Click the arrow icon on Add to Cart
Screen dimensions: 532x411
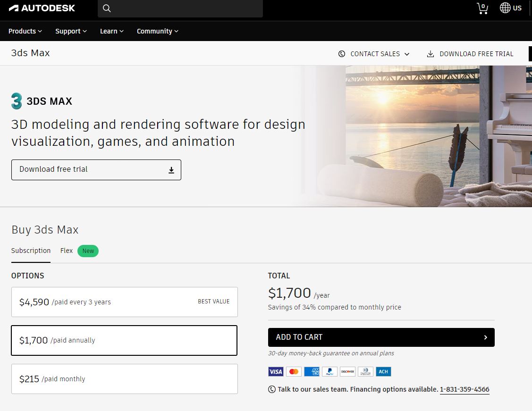[x=486, y=337]
